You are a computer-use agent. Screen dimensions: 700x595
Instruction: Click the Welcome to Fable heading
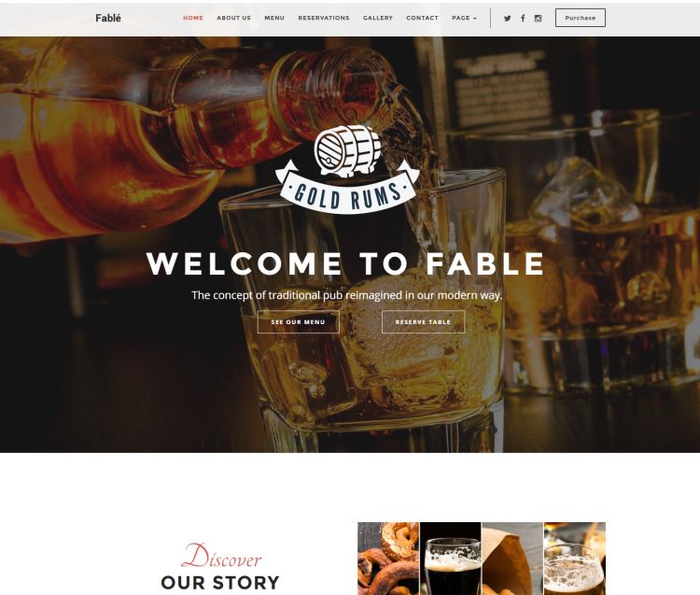[345, 263]
